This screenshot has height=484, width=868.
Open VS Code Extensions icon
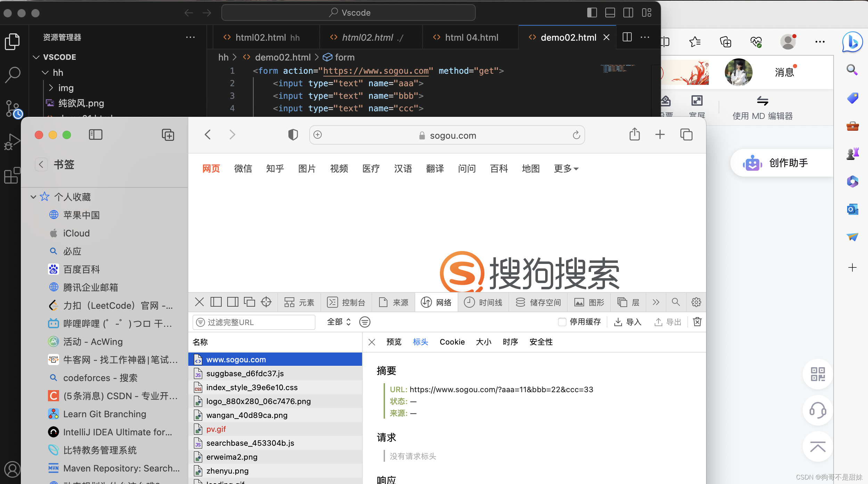12,175
